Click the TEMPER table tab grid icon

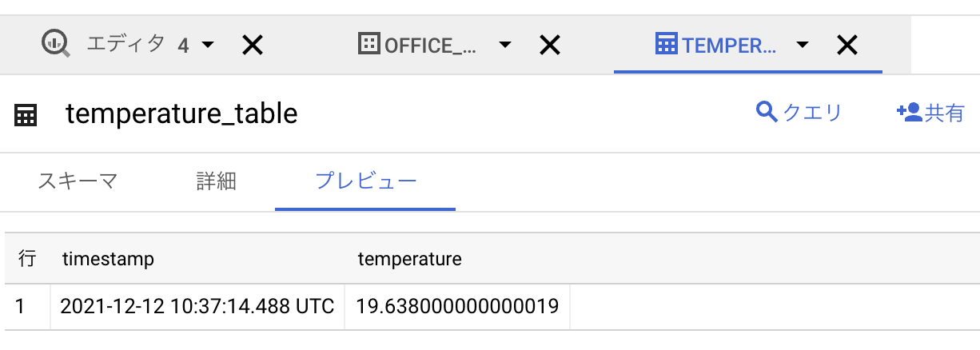coord(666,45)
